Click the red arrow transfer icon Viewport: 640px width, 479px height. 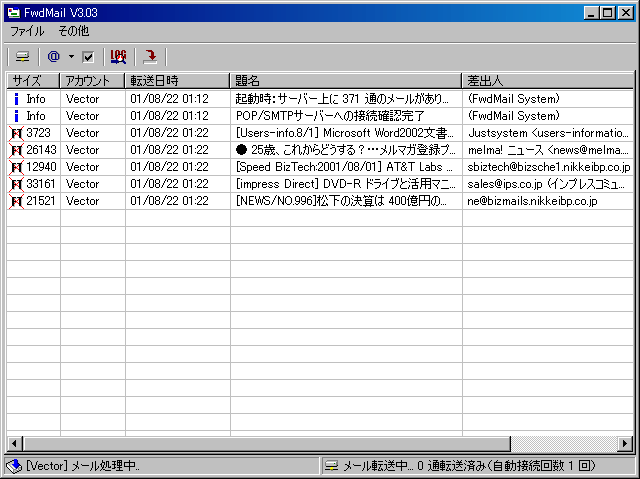150,57
